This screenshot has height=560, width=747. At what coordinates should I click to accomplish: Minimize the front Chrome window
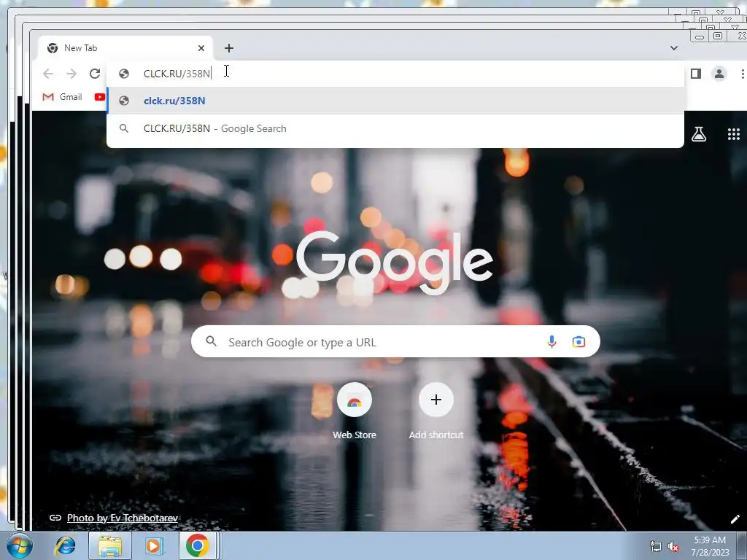(x=700, y=36)
